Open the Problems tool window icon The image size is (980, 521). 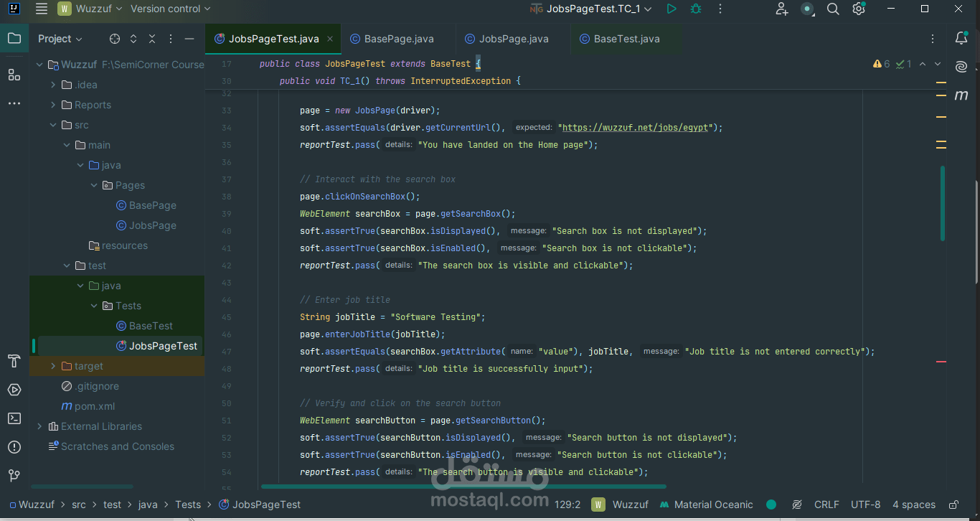tap(14, 447)
